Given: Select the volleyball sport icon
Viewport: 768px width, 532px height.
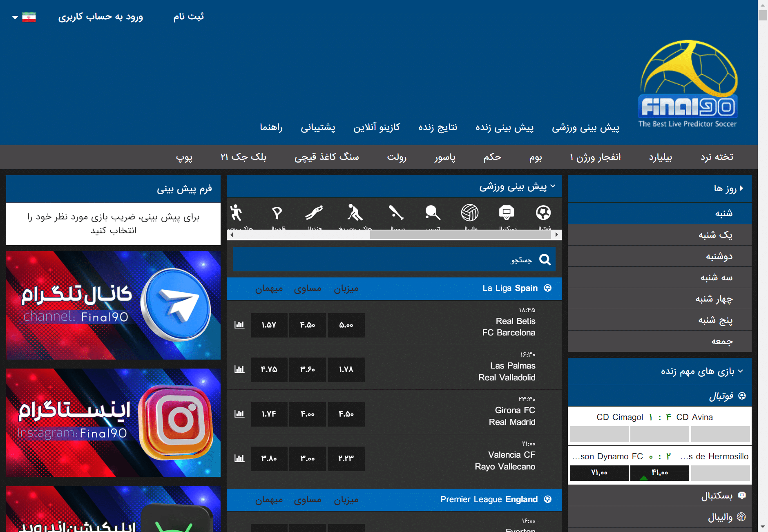Looking at the screenshot, I should tap(470, 212).
